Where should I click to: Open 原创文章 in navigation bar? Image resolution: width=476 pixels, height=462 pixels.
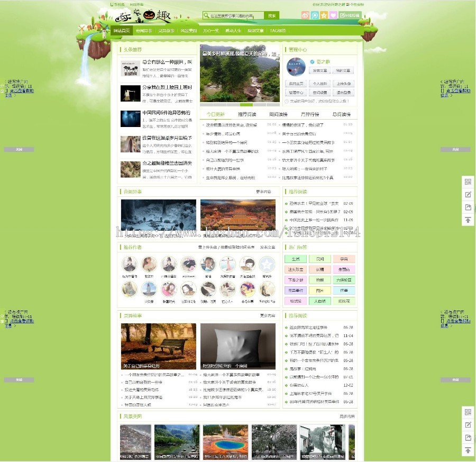(x=255, y=30)
